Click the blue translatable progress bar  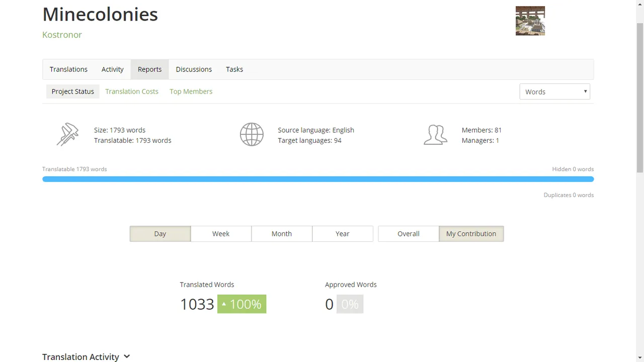tap(318, 179)
